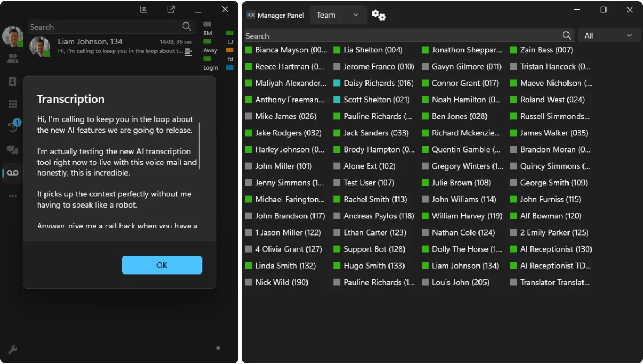Select Jake Rodgers (032)
This screenshot has height=364, width=643.
point(283,133)
